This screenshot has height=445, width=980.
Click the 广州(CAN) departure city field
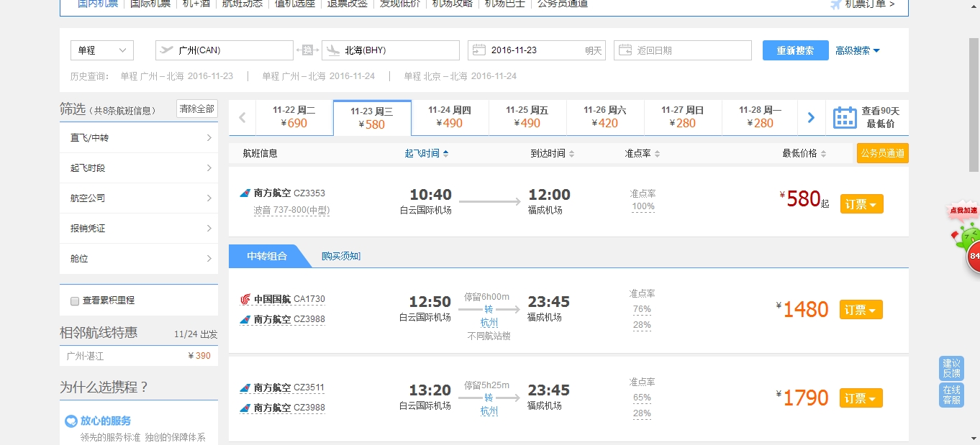tap(224, 50)
